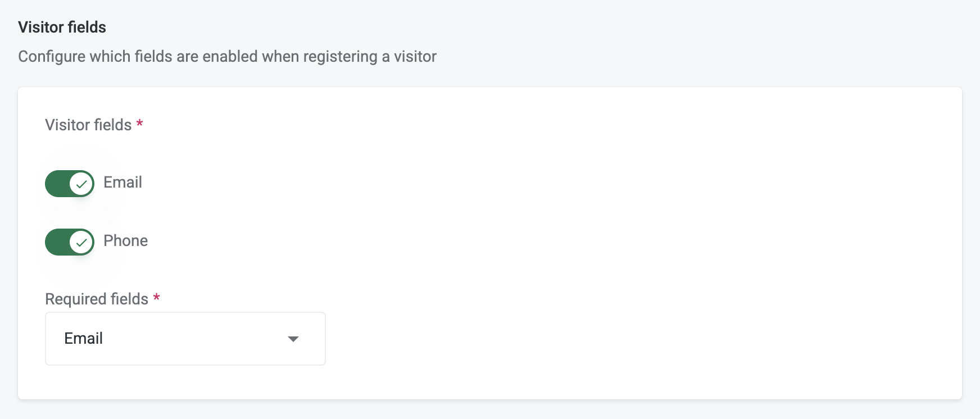Click the Required fields label
Screen dimensions: 980x419
coord(97,299)
